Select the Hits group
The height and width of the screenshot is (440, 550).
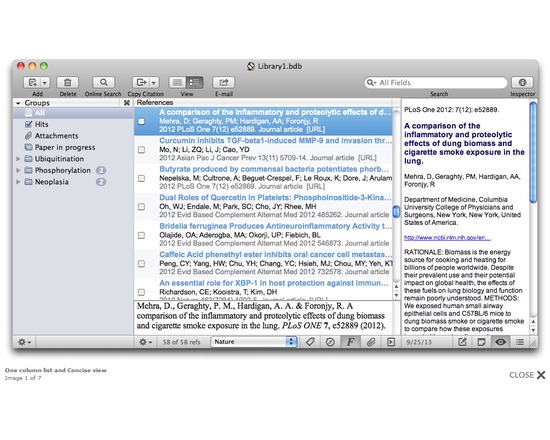coord(73,124)
